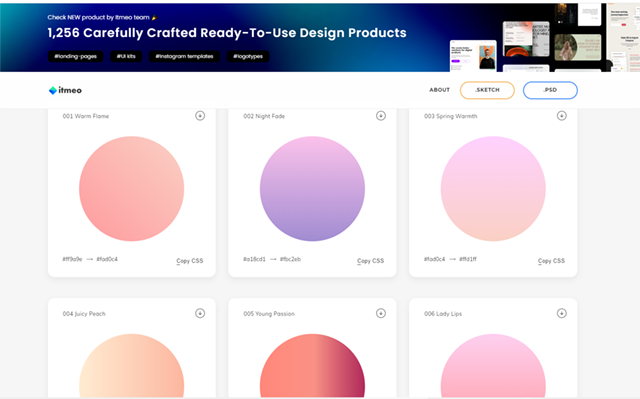Click the itmeo diamond logo

coord(53,90)
